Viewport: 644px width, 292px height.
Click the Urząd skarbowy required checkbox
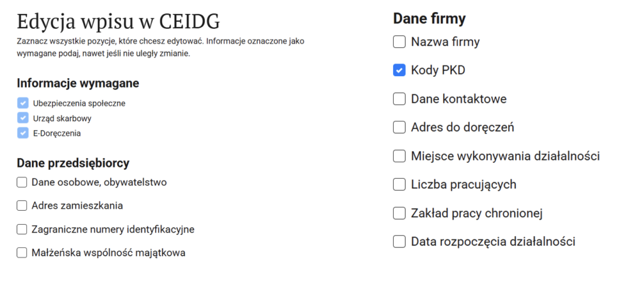[23, 118]
